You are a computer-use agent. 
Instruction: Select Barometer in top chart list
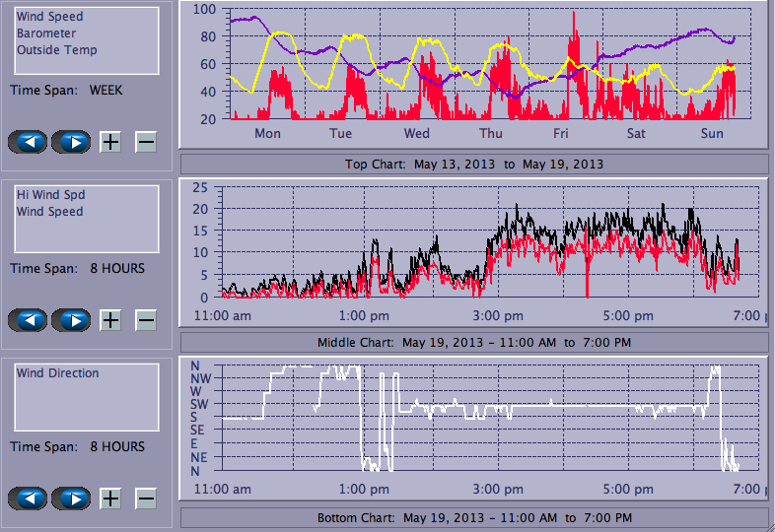click(45, 33)
